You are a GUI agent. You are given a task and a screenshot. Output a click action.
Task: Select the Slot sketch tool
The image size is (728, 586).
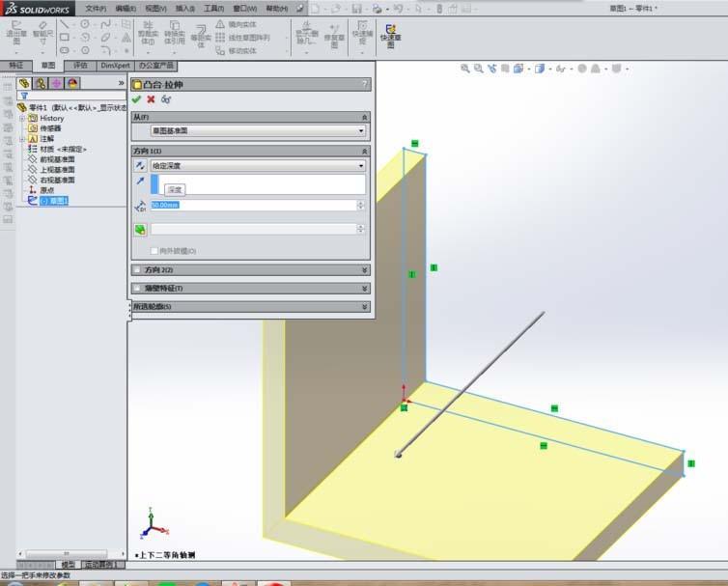click(65, 50)
